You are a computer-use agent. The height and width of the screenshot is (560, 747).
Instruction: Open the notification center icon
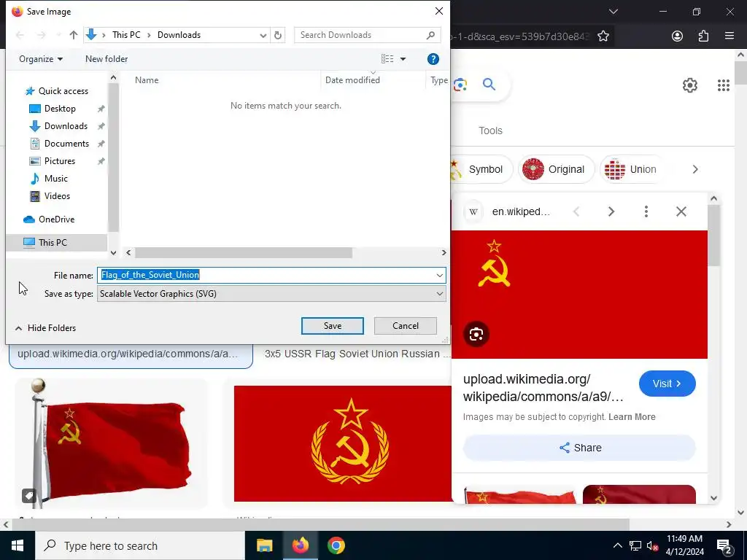point(724,546)
